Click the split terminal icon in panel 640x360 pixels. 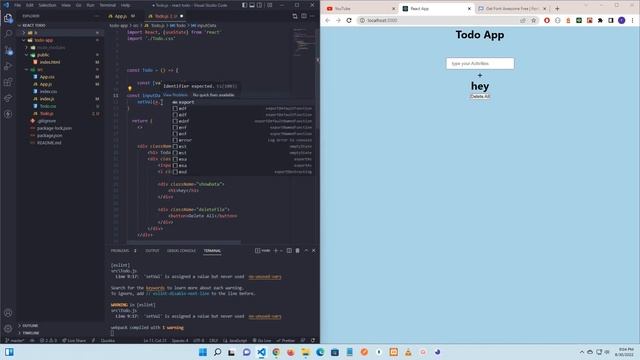tap(289, 251)
